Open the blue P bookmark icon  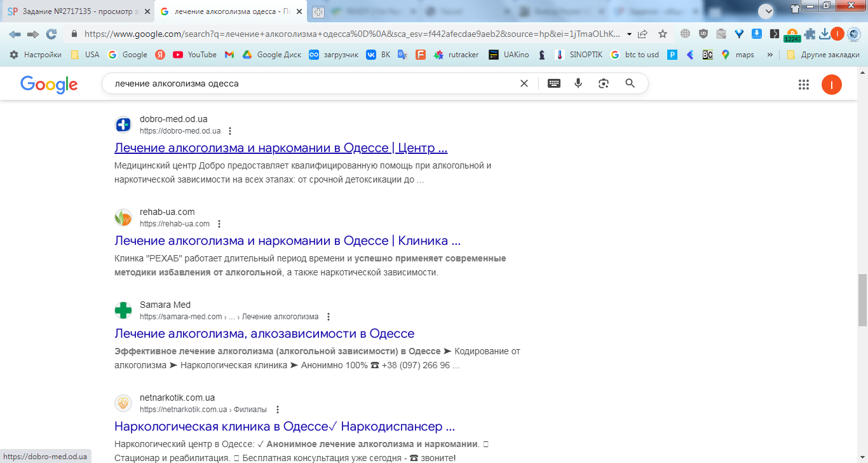(x=672, y=55)
